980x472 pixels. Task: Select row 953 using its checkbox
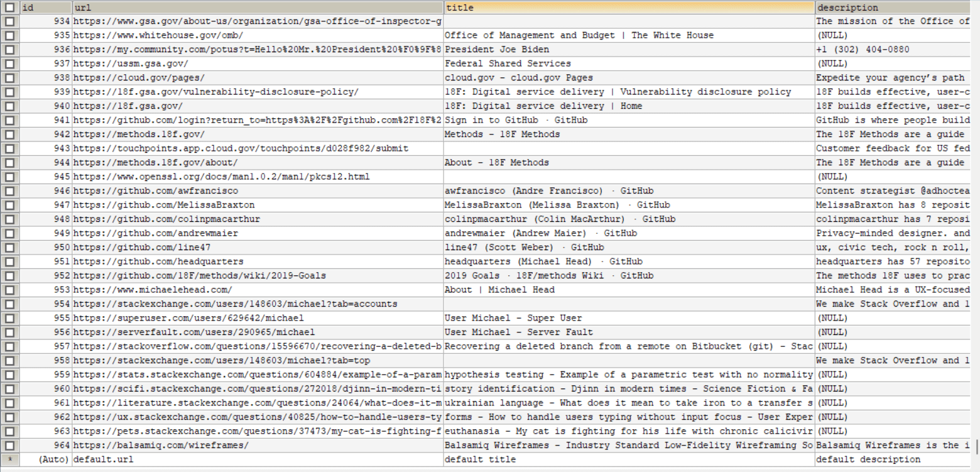(9, 290)
